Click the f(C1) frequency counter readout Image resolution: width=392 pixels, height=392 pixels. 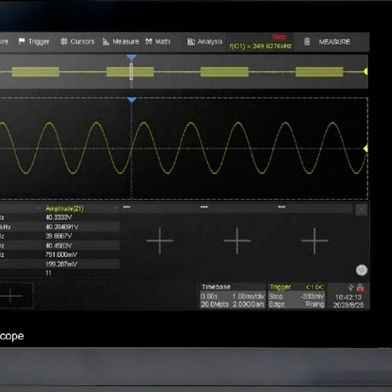pos(261,46)
